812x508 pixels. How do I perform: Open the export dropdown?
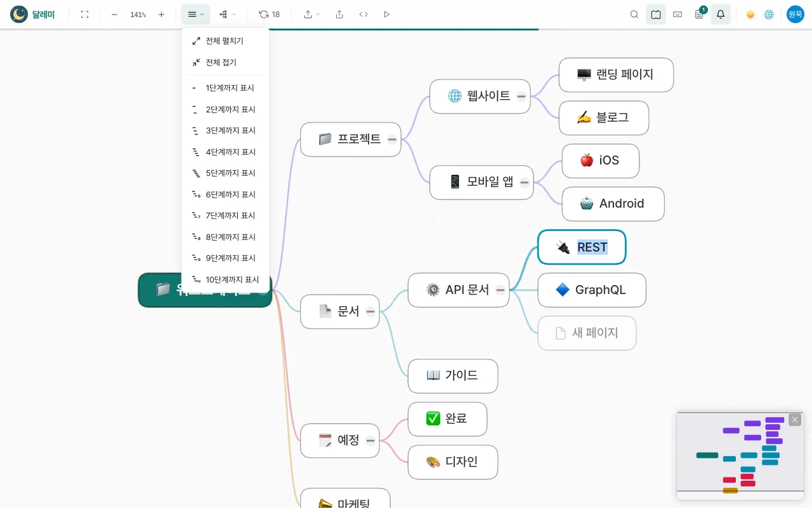pos(311,14)
